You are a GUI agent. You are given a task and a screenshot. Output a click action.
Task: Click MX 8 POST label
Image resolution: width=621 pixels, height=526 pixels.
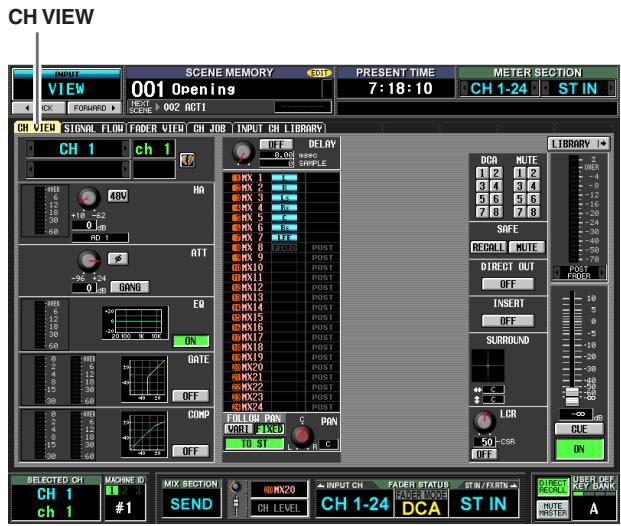[322, 248]
